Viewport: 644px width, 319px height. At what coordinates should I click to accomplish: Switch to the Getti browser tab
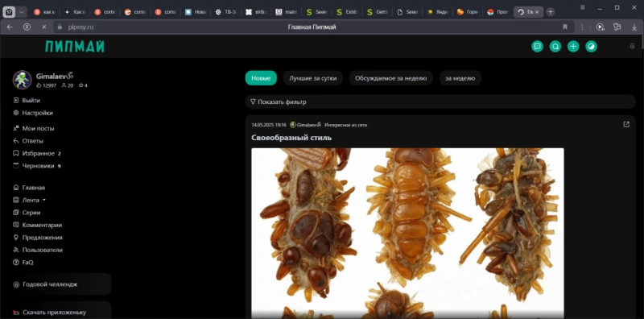(377, 12)
